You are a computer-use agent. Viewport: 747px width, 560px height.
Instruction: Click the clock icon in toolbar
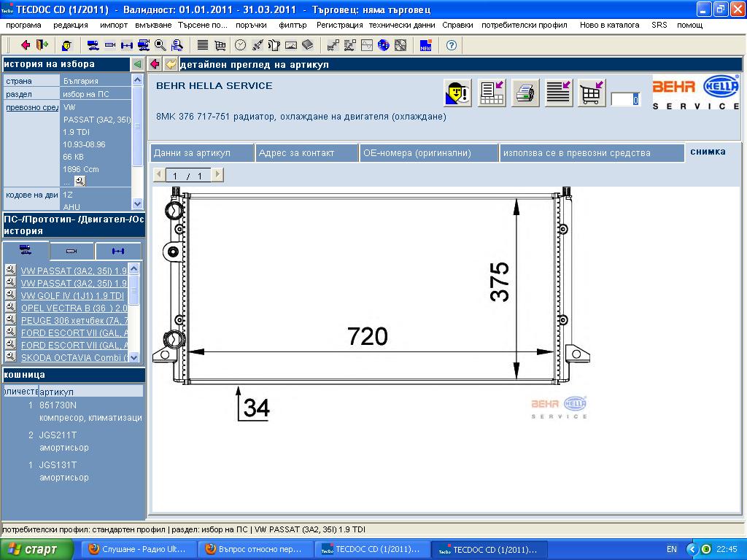[240, 45]
